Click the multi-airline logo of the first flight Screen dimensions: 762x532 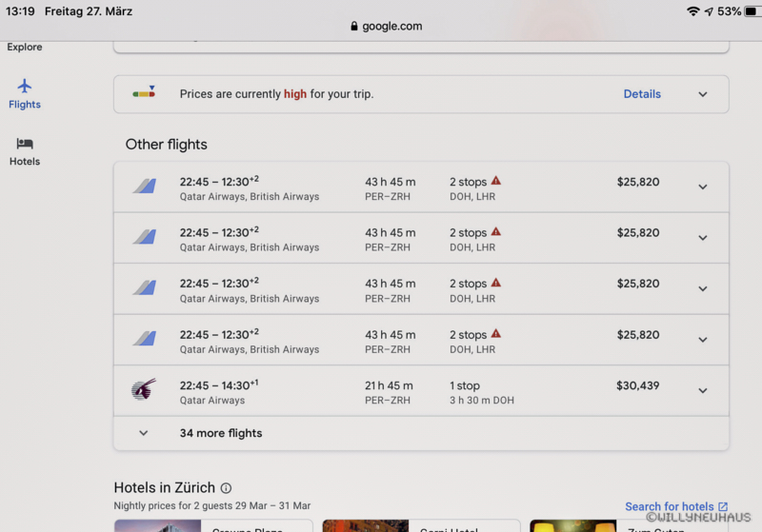coord(144,187)
